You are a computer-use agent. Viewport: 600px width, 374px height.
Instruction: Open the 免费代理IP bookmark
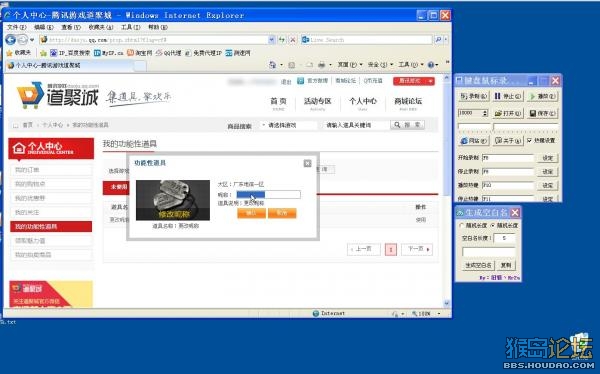click(x=203, y=53)
